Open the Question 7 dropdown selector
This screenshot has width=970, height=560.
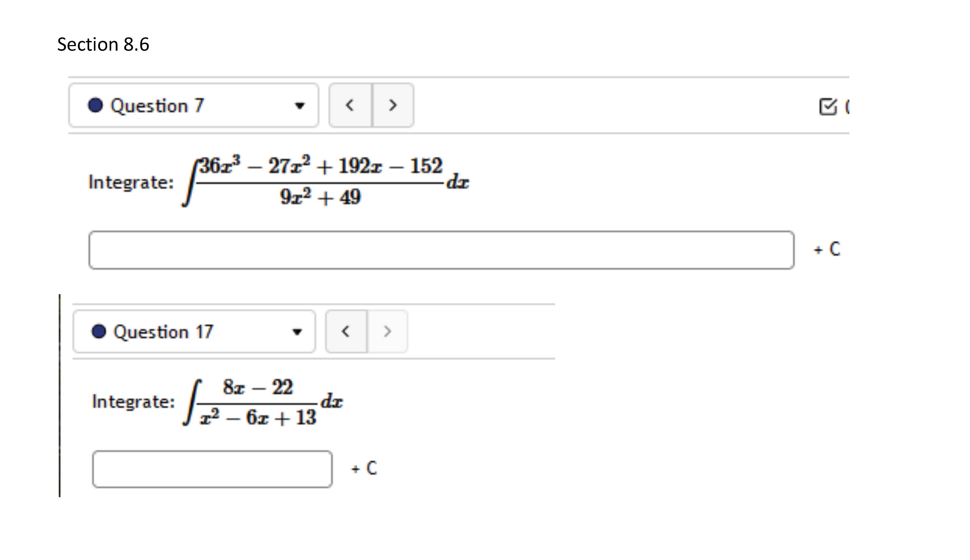tap(193, 105)
